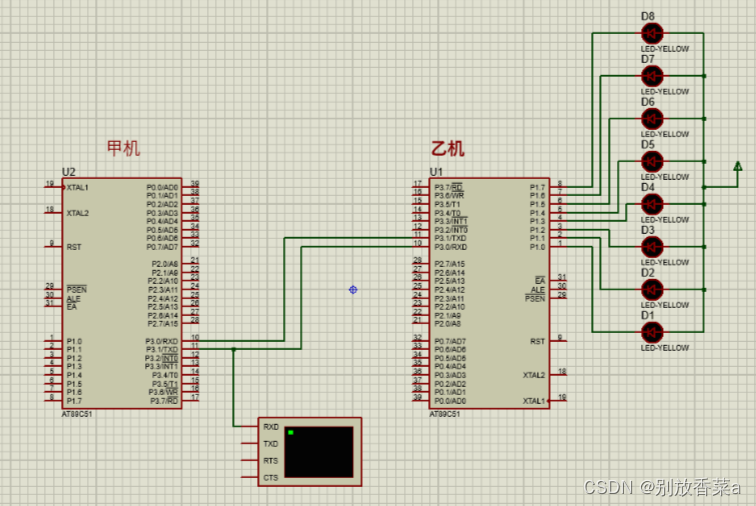The width and height of the screenshot is (756, 506).
Task: Click P3.0/RXD pin label on U1
Action: pyautogui.click(x=450, y=247)
